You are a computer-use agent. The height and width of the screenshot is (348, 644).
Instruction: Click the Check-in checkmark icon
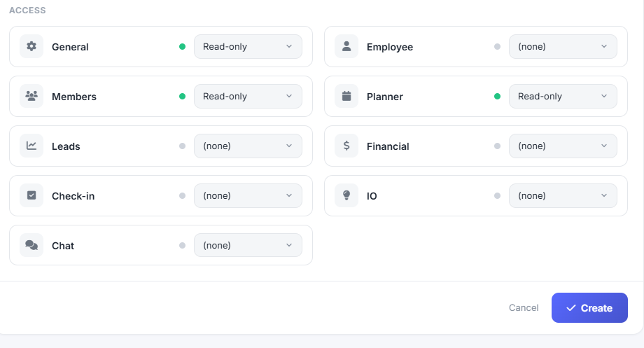point(31,195)
